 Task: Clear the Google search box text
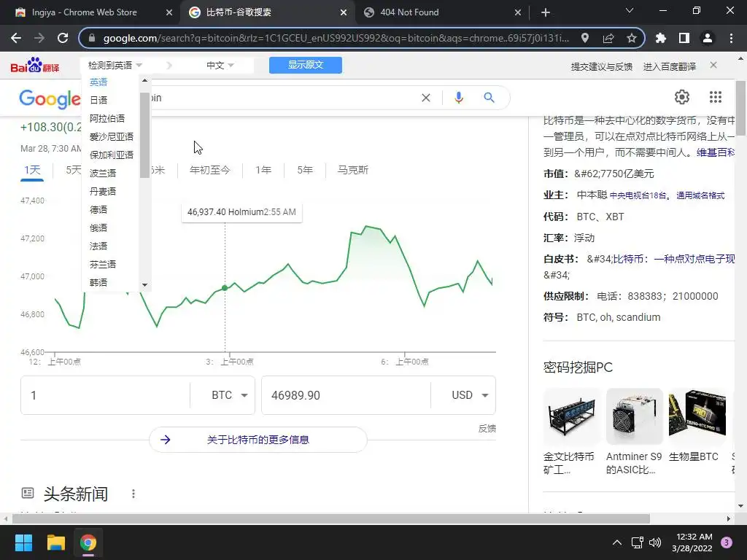pyautogui.click(x=426, y=98)
